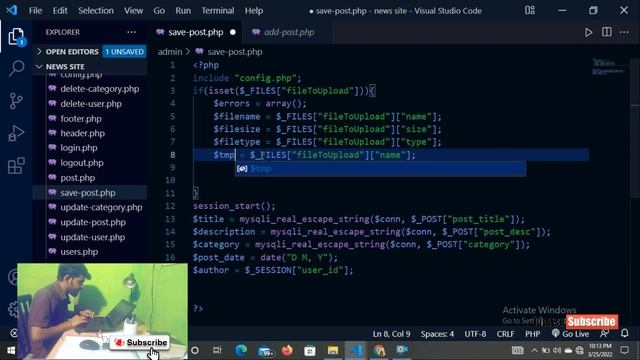This screenshot has width=640, height=360.
Task: Open the Search view icon
Action: (16, 68)
